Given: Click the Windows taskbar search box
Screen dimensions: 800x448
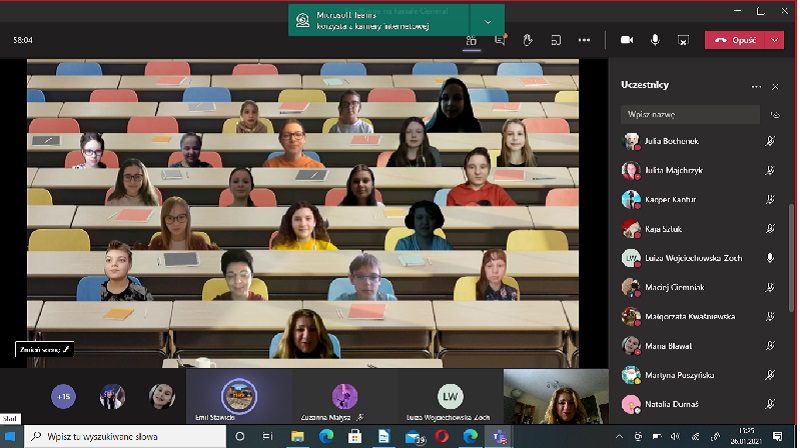Looking at the screenshot, I should click(x=125, y=436).
